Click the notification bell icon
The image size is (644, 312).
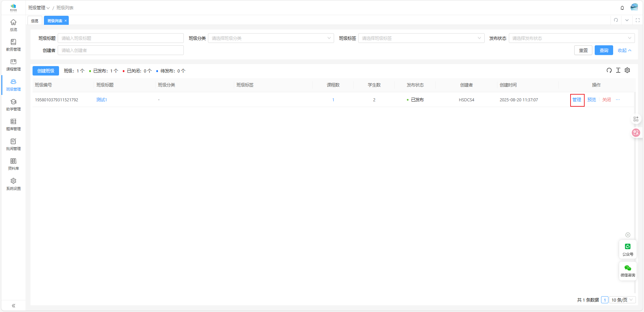pos(622,8)
